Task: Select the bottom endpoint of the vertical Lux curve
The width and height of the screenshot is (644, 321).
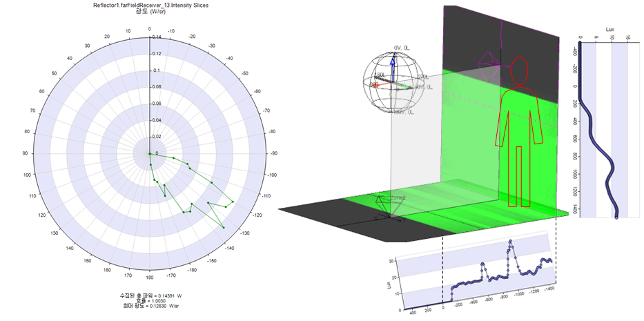Action: (x=616, y=216)
